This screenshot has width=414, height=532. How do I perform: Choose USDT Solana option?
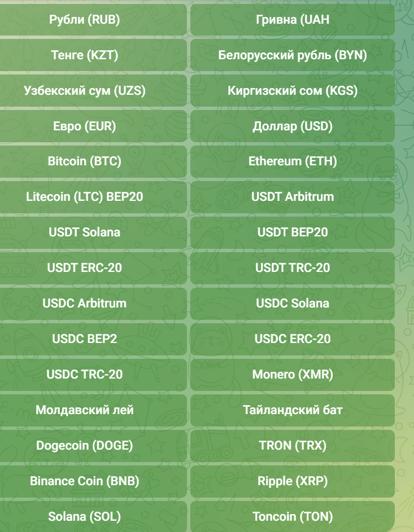pos(85,232)
